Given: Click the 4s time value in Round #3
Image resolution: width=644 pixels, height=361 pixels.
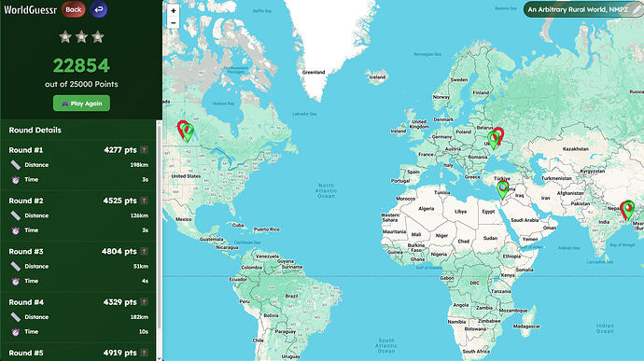Looking at the screenshot, I should (x=145, y=282).
